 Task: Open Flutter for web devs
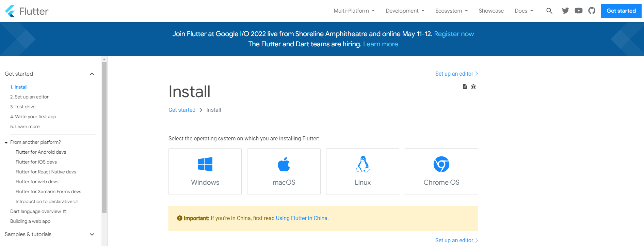pos(37,182)
